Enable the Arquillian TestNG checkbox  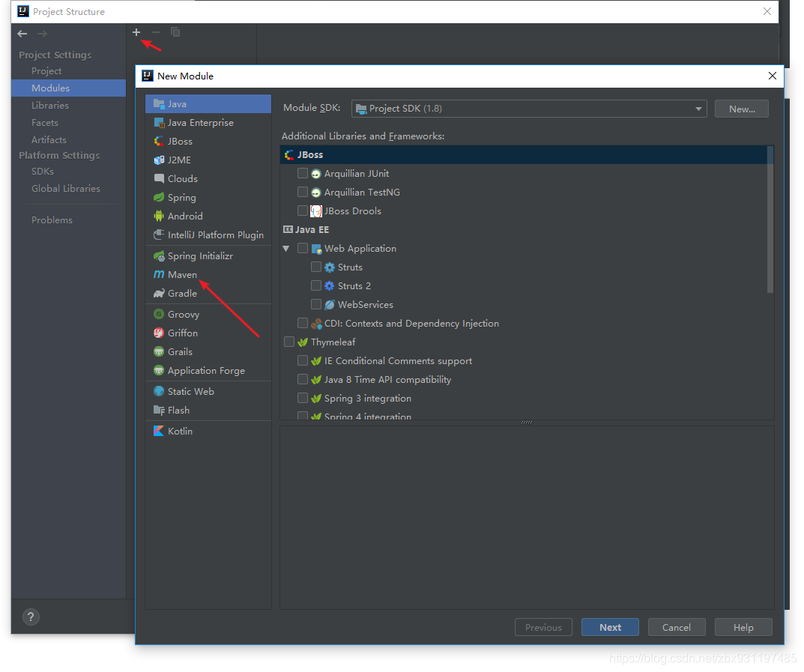click(x=303, y=192)
